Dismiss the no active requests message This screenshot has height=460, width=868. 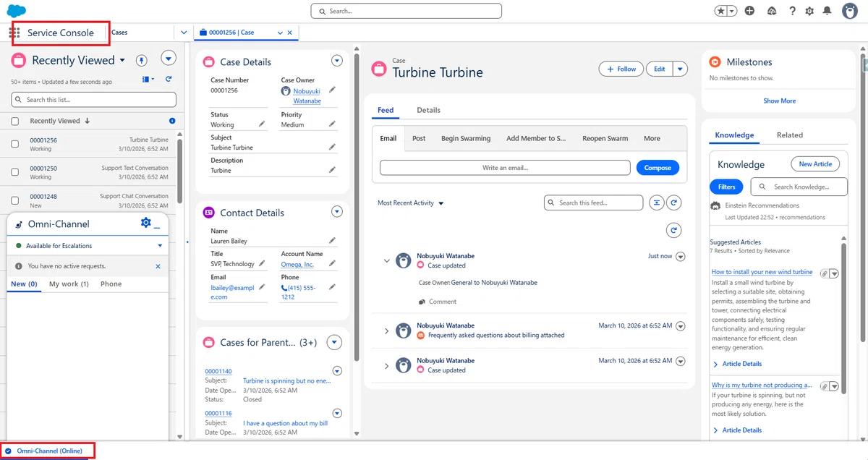click(158, 266)
